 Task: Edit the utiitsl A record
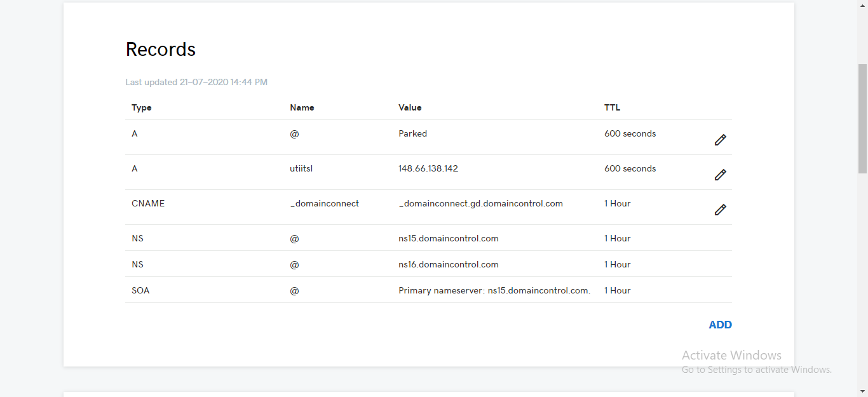coord(720,175)
